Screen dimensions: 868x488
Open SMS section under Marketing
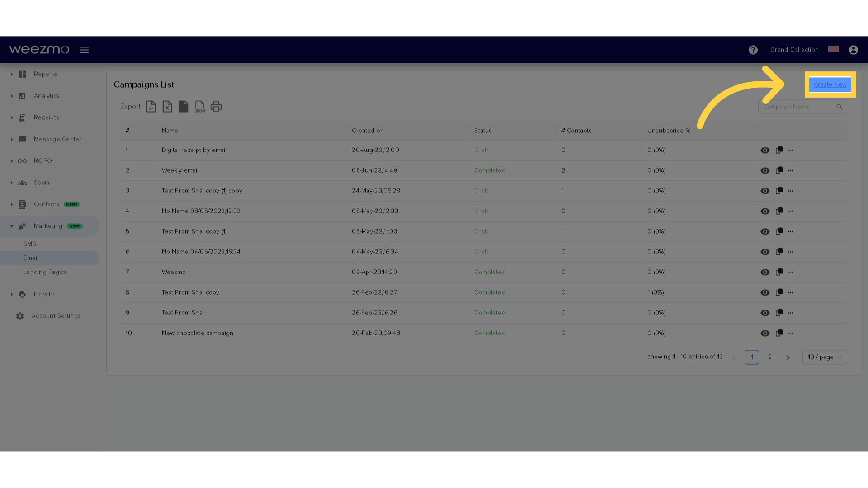coord(30,243)
